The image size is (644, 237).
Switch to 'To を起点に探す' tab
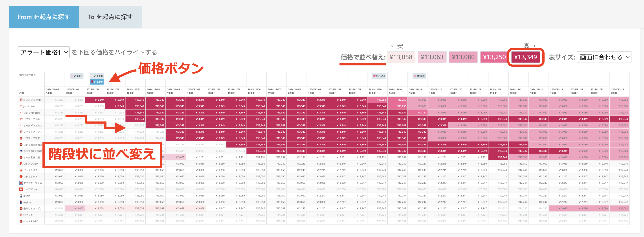[x=110, y=17]
